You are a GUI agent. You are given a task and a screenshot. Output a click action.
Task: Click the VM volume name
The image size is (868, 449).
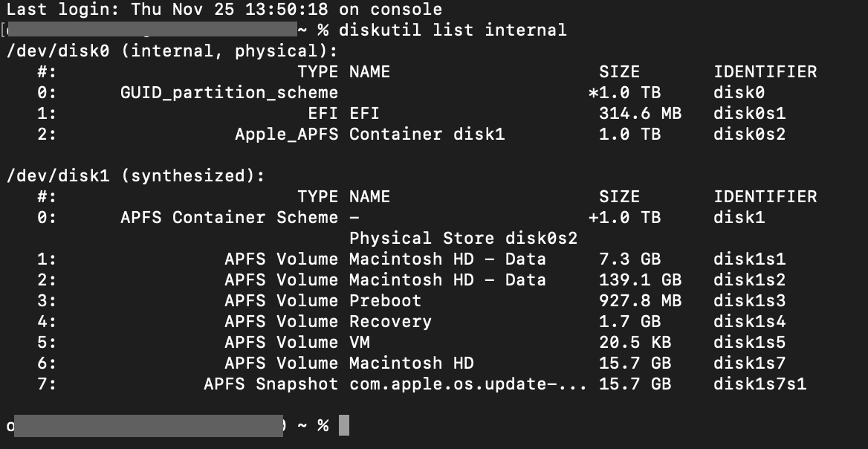point(359,343)
